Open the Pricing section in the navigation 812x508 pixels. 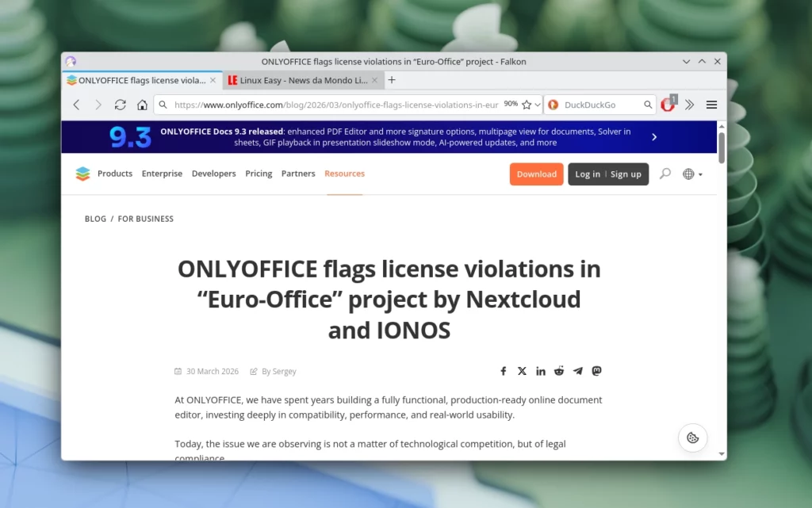[x=259, y=174]
